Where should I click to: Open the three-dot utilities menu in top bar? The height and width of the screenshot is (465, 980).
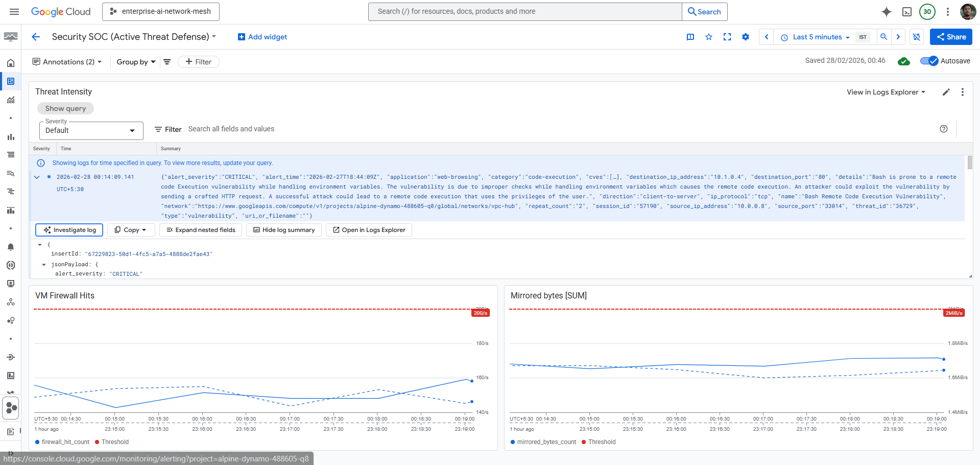point(948,12)
